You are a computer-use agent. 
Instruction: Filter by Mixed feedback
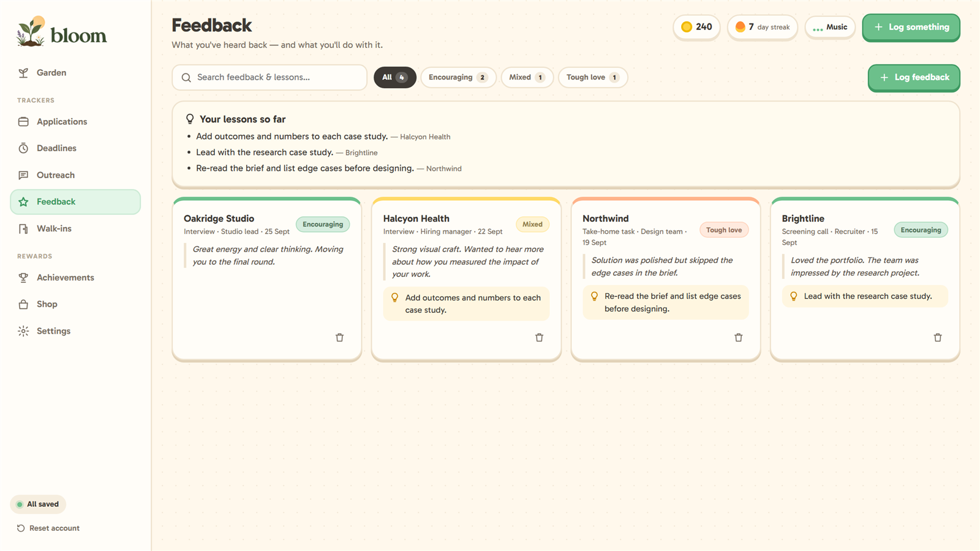[x=527, y=77]
